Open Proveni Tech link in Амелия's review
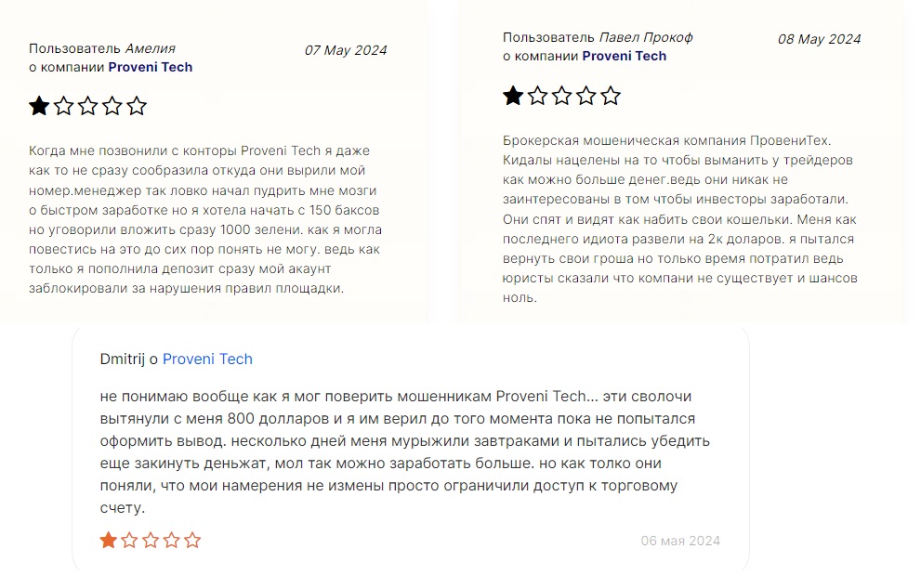Screen dimensions: 921x588 [151, 67]
